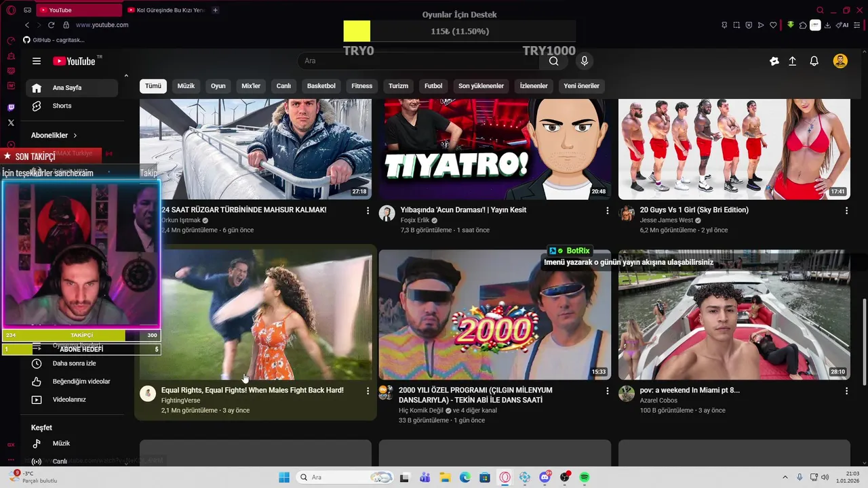Click the ABONE HEDEFİ goal bar
This screenshot has width=868, height=488.
tap(81, 350)
